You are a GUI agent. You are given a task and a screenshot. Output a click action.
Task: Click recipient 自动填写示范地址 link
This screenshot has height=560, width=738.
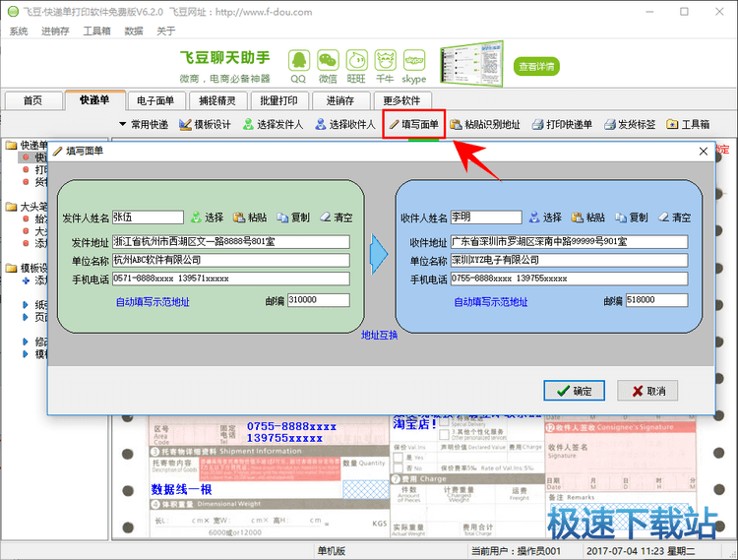tap(491, 302)
